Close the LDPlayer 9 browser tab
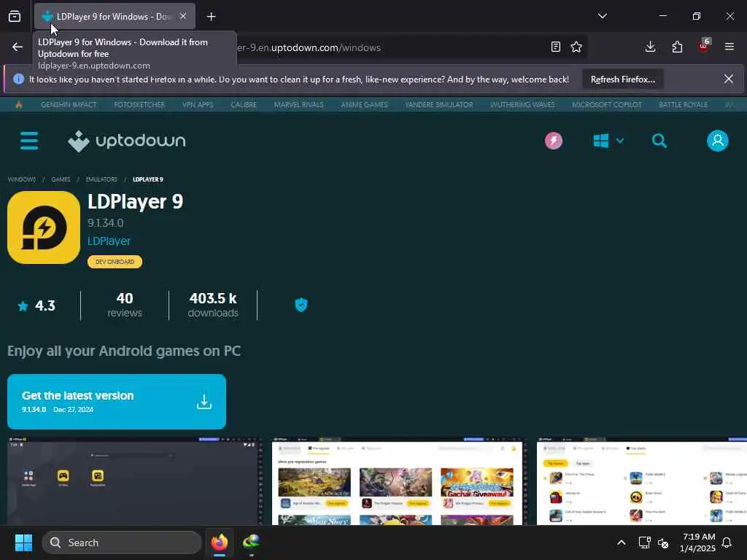 183,16
